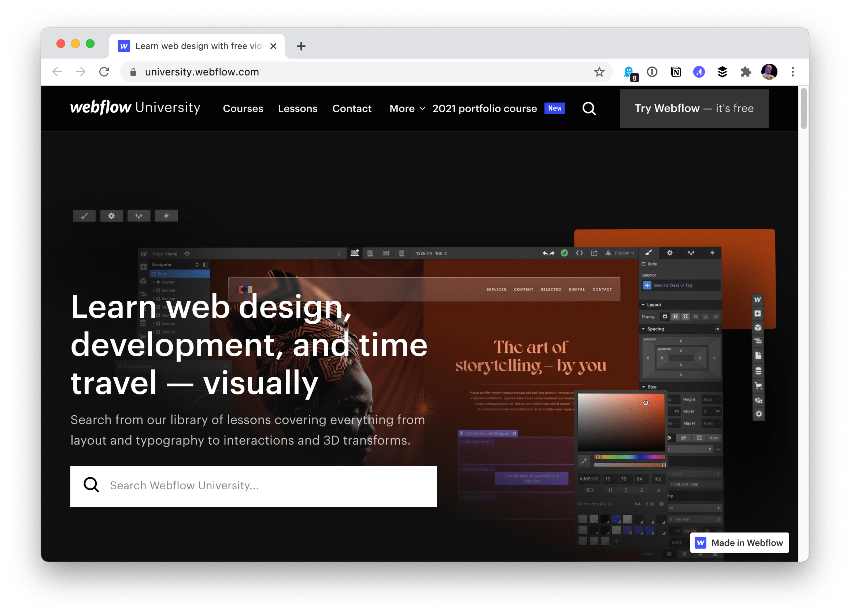Screen dimensions: 850x616
Task: Open the Publish dropdown in the designer
Action: 620,253
